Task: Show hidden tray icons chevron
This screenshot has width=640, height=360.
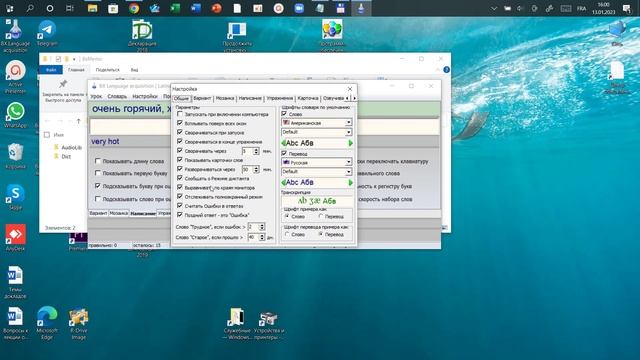Action: 494,8
